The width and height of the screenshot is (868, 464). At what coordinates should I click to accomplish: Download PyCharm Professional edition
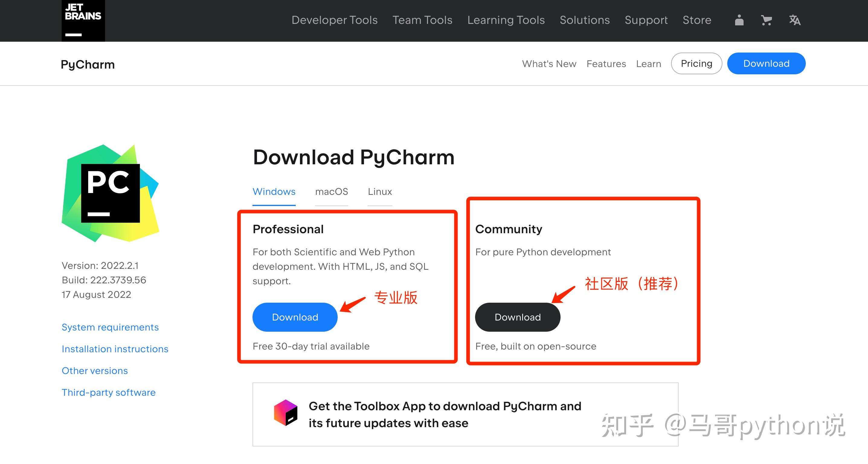tap(295, 317)
